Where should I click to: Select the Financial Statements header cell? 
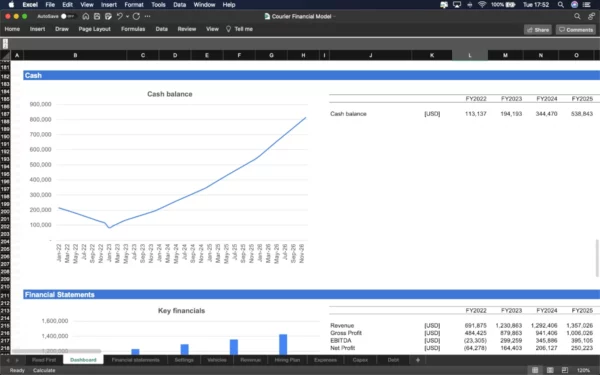pyautogui.click(x=75, y=295)
